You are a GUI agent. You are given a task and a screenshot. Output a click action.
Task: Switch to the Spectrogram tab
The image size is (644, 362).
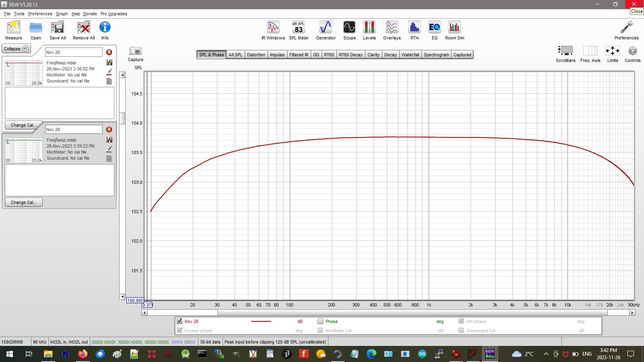pos(436,55)
